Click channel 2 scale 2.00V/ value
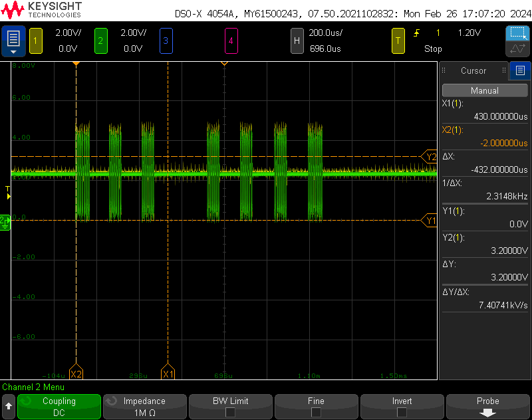 [134, 33]
